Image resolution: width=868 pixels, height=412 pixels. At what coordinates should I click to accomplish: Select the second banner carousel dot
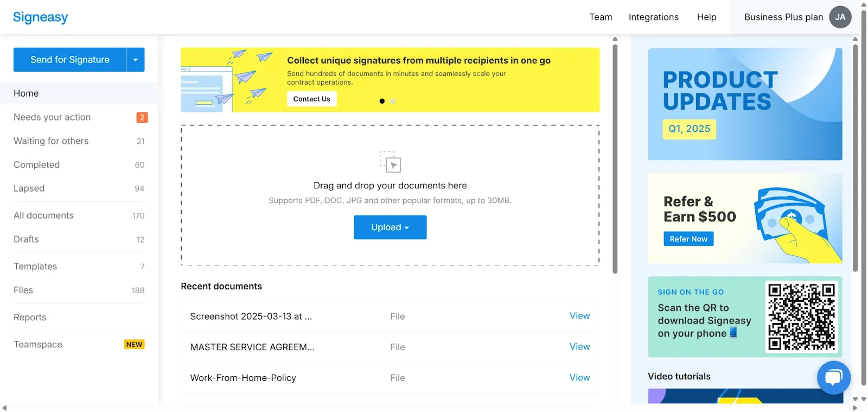(393, 101)
